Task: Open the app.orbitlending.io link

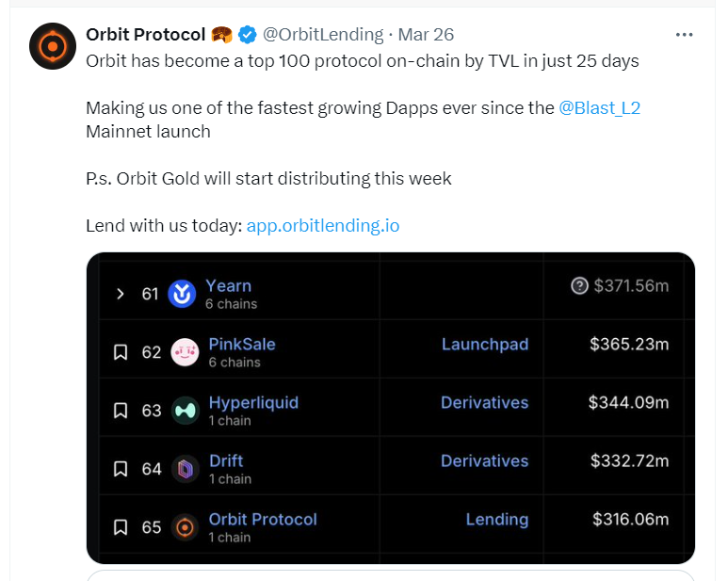Action: click(323, 226)
